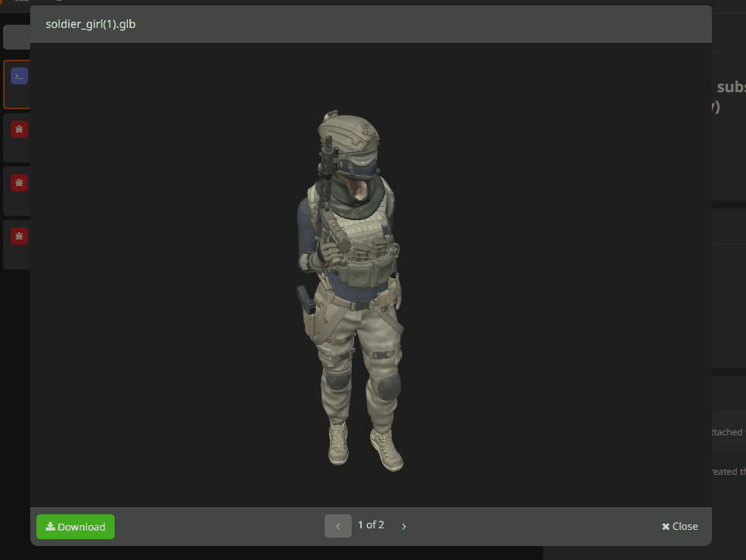Click the previous attachment left chevron

[338, 527]
